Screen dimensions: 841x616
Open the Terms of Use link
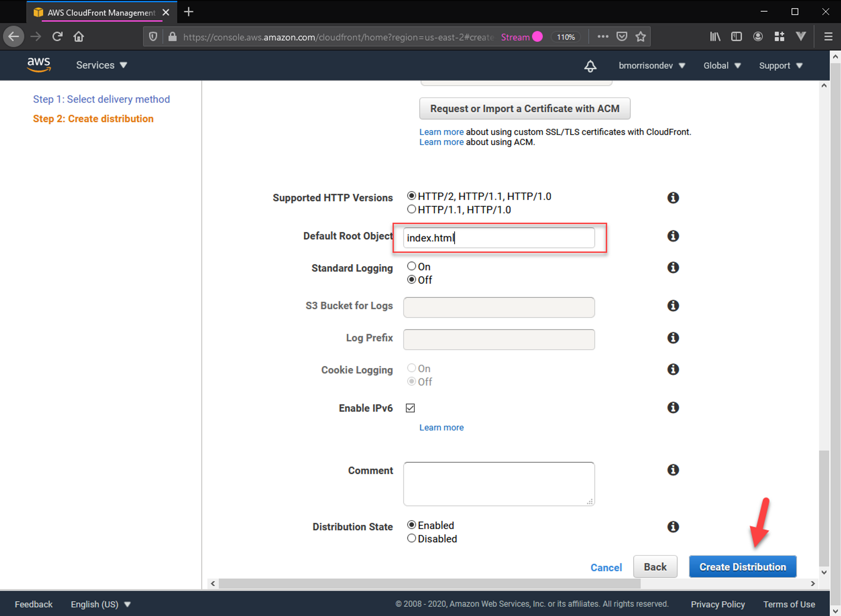pyautogui.click(x=789, y=604)
